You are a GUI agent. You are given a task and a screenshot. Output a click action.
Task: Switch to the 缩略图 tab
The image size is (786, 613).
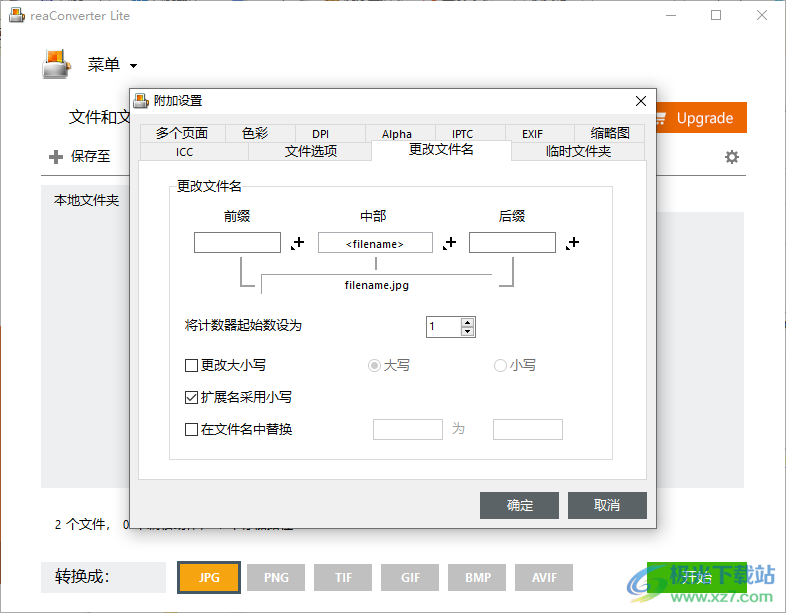[x=610, y=133]
